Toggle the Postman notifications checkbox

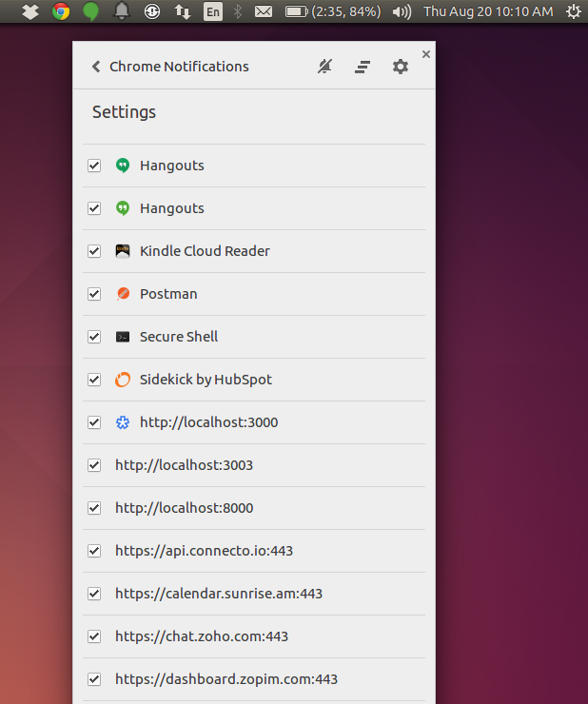tap(94, 294)
